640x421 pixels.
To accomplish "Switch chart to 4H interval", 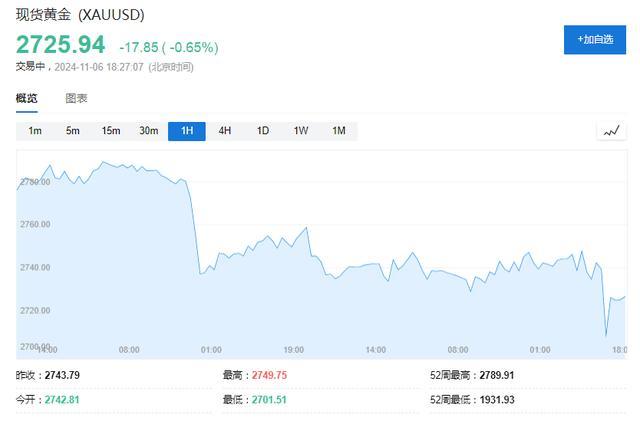I will coord(225,131).
